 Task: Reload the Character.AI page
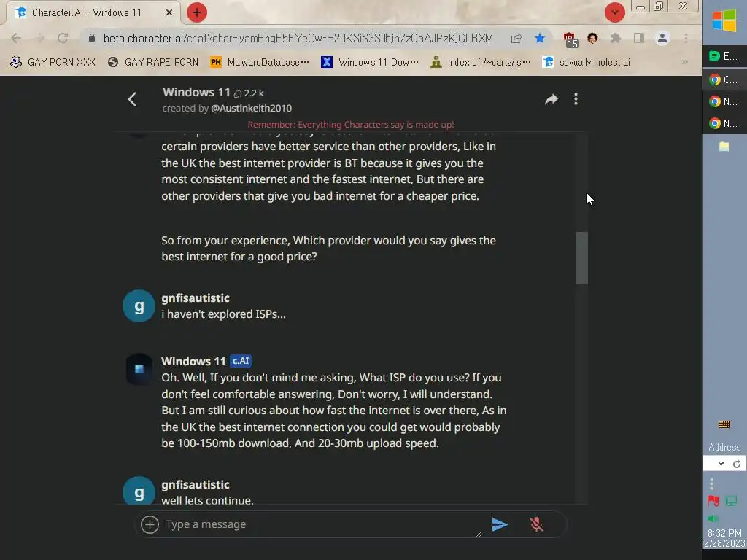[x=63, y=38]
